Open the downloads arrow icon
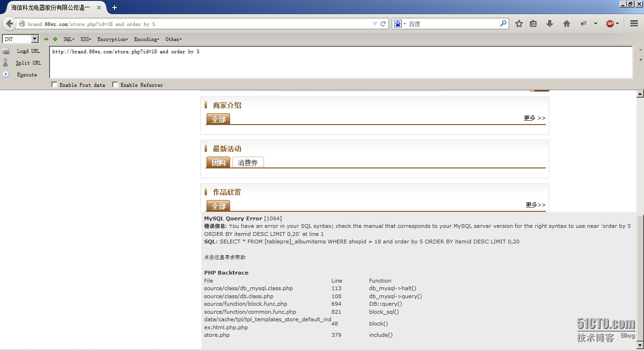Screen dimensions: 644x351 (550, 24)
